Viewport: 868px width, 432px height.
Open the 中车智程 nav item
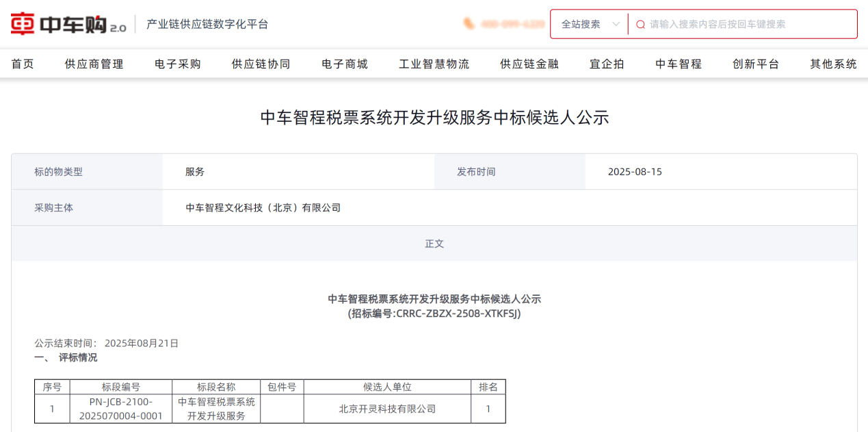pyautogui.click(x=679, y=64)
